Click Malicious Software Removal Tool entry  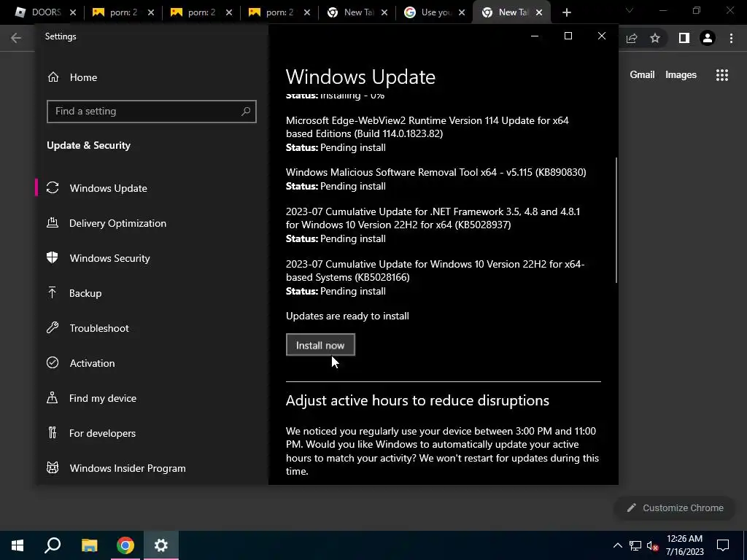[436, 179]
